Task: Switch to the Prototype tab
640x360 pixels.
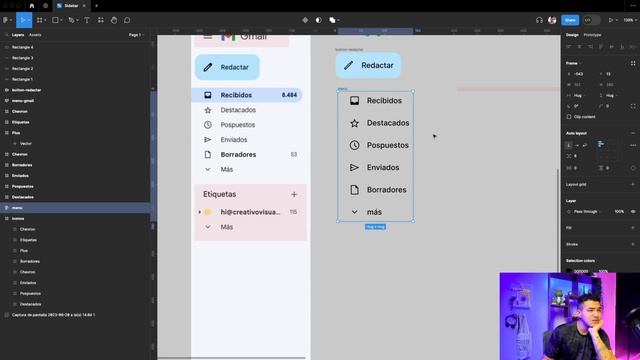Action: pos(592,35)
